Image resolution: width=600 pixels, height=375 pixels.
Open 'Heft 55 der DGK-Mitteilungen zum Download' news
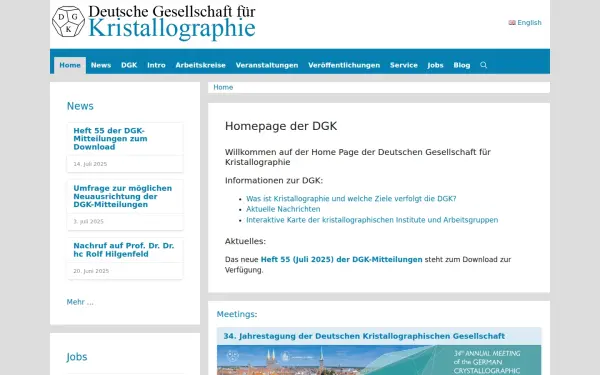tap(110, 139)
